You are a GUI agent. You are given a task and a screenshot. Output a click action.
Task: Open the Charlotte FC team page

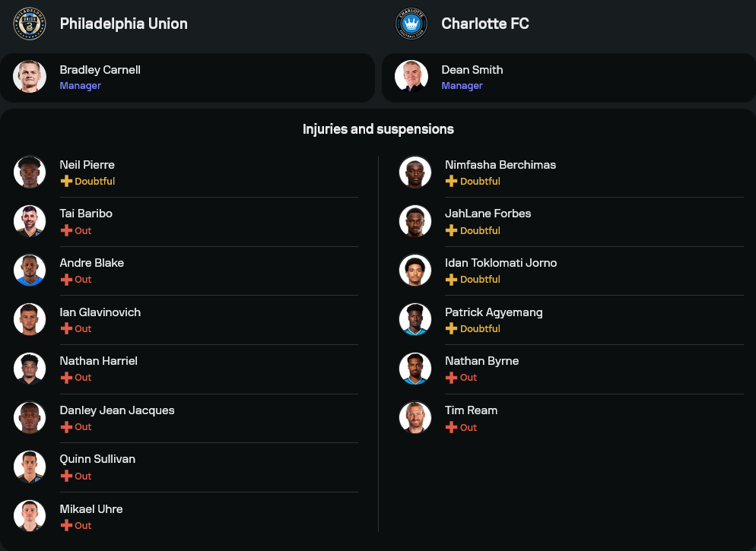pyautogui.click(x=484, y=24)
